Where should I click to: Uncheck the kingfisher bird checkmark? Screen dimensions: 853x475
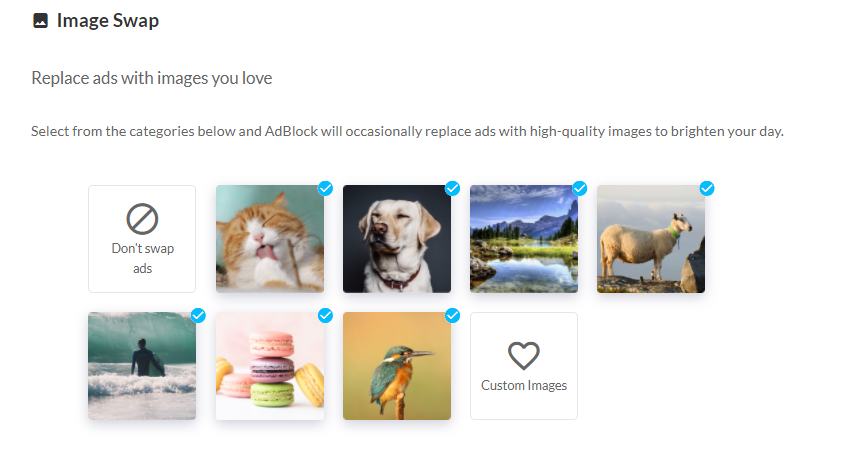[x=452, y=315]
